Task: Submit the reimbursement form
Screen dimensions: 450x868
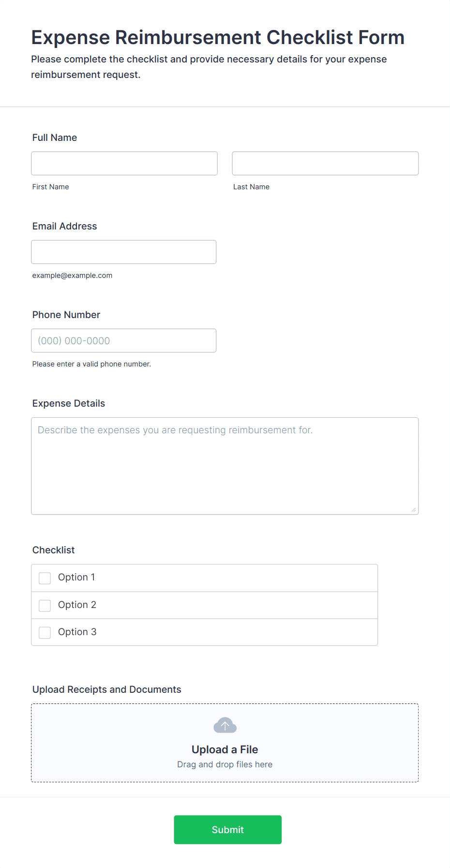Action: (228, 830)
